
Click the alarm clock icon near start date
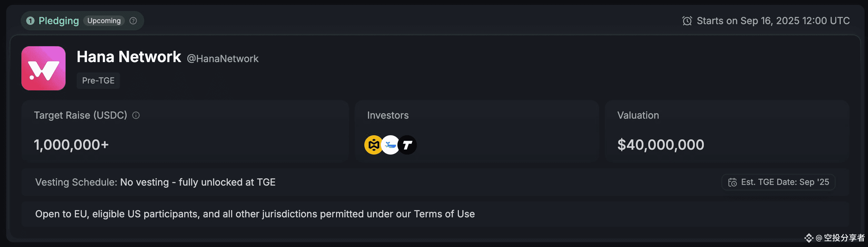pos(687,21)
